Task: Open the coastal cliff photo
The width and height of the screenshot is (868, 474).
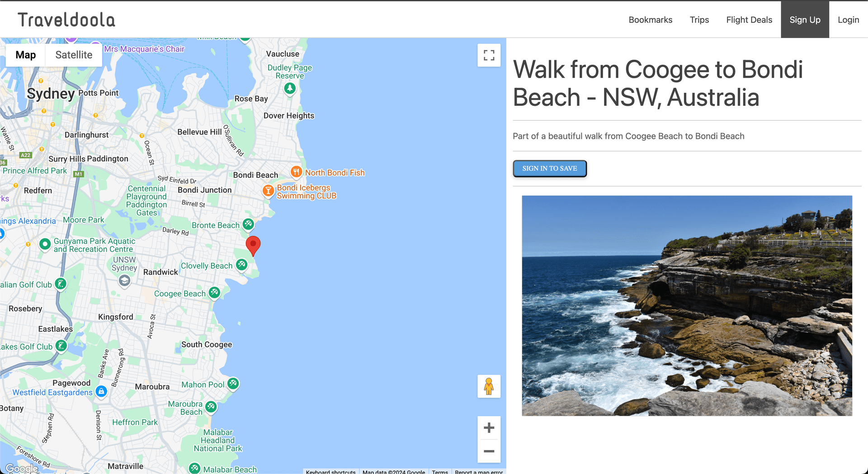Action: click(x=687, y=305)
